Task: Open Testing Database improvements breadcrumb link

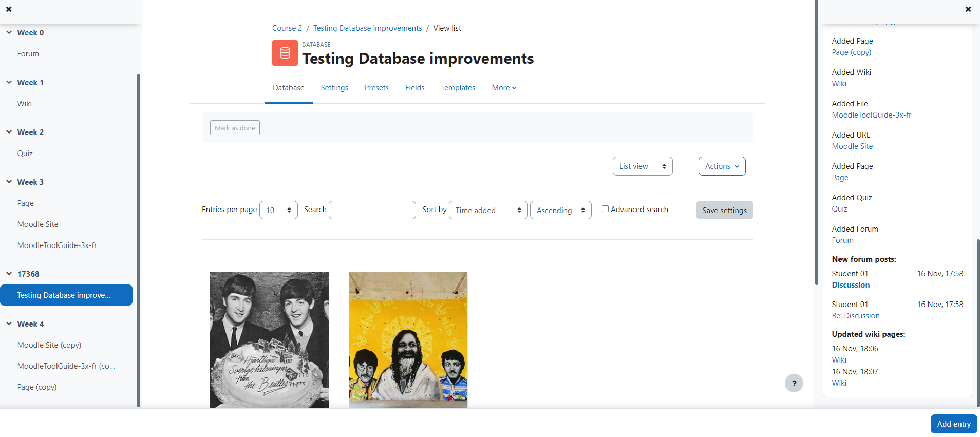Action: pyautogui.click(x=368, y=28)
